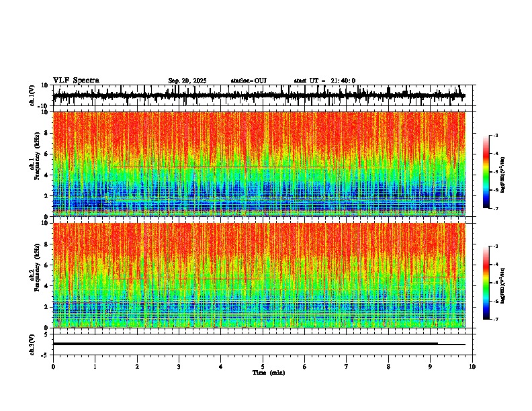This screenshot has height=411, width=532.
Task: Click the ch.3 voltage trace line
Action: click(259, 344)
